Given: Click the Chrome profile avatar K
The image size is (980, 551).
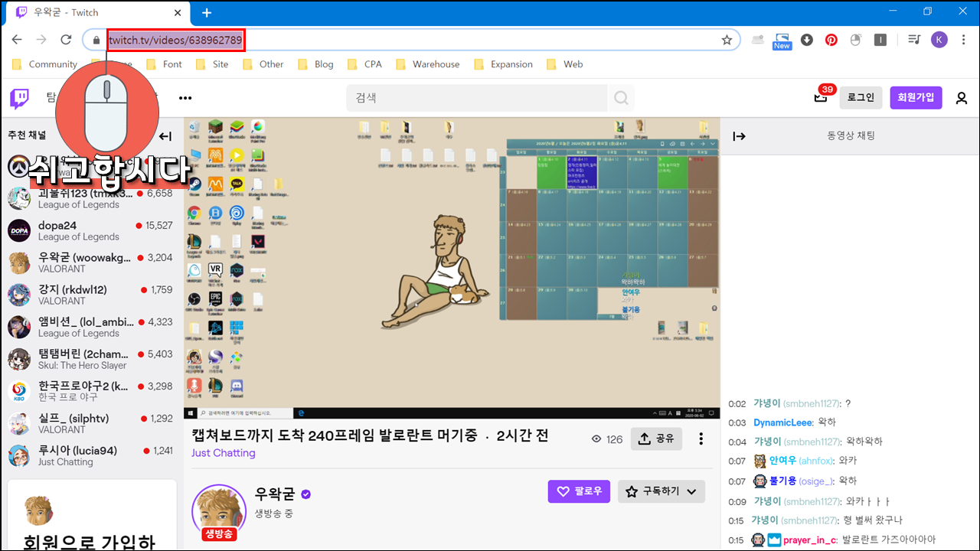Looking at the screenshot, I should pyautogui.click(x=939, y=40).
